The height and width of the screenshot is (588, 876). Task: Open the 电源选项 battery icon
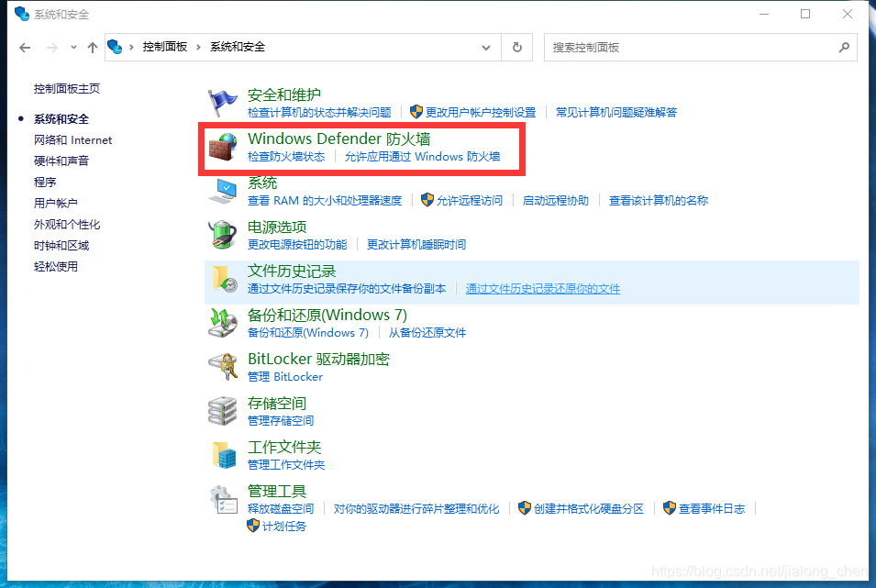pyautogui.click(x=222, y=235)
